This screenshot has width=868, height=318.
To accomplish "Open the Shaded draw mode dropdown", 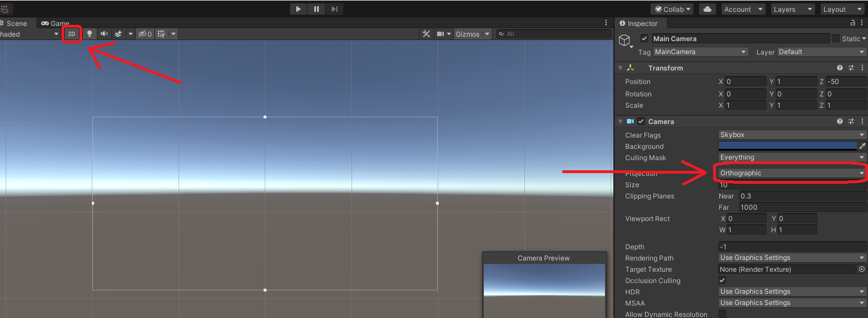I will click(x=29, y=34).
